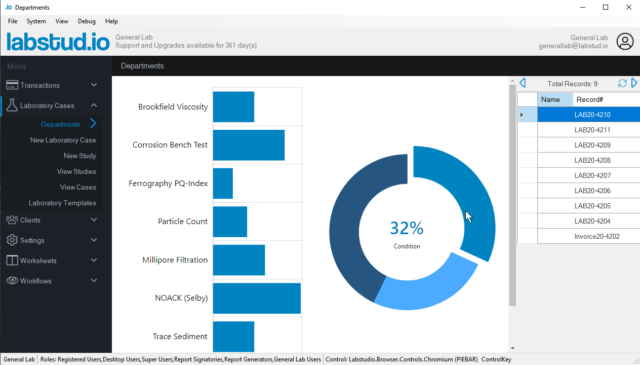Click the Worksheets book icon

(12, 260)
